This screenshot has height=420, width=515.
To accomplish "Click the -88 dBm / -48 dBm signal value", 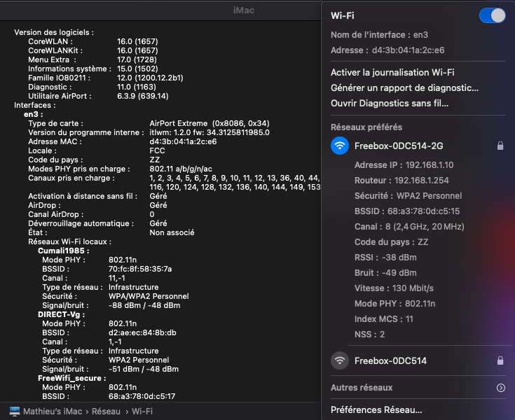I will pos(144,305).
